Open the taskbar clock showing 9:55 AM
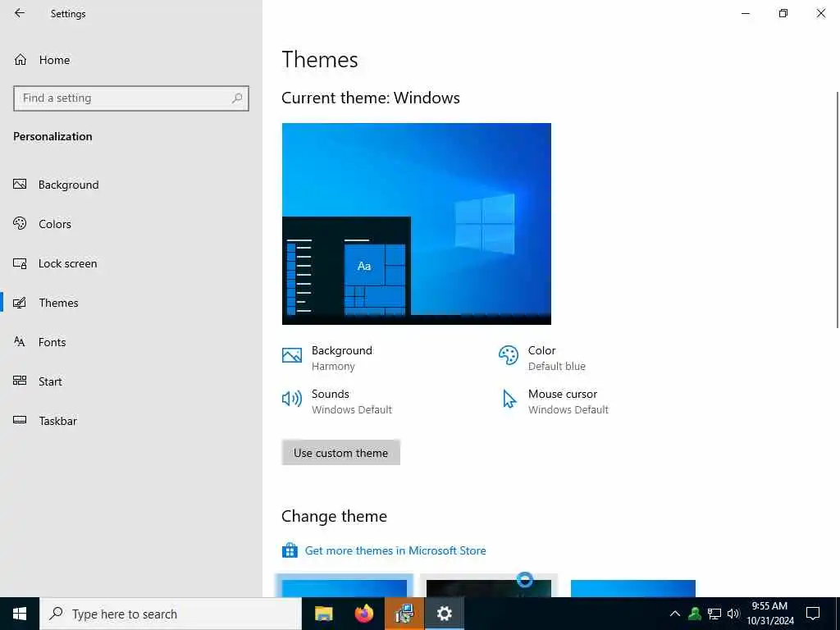This screenshot has width=840, height=630. pyautogui.click(x=769, y=614)
